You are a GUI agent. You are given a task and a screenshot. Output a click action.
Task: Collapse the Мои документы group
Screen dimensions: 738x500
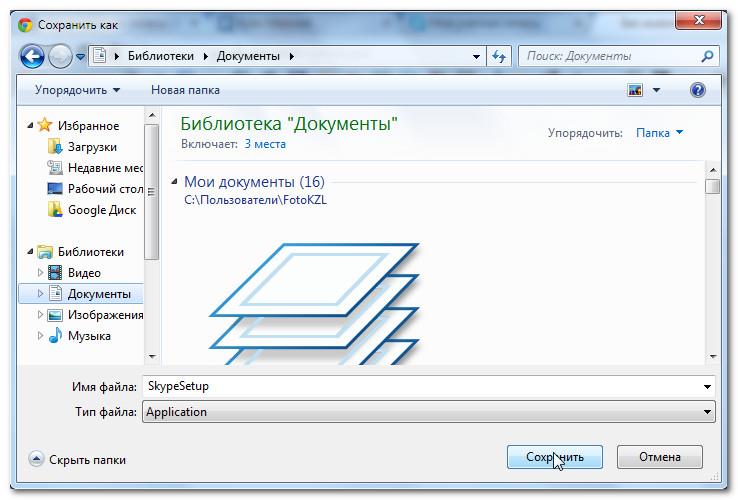coord(176,182)
